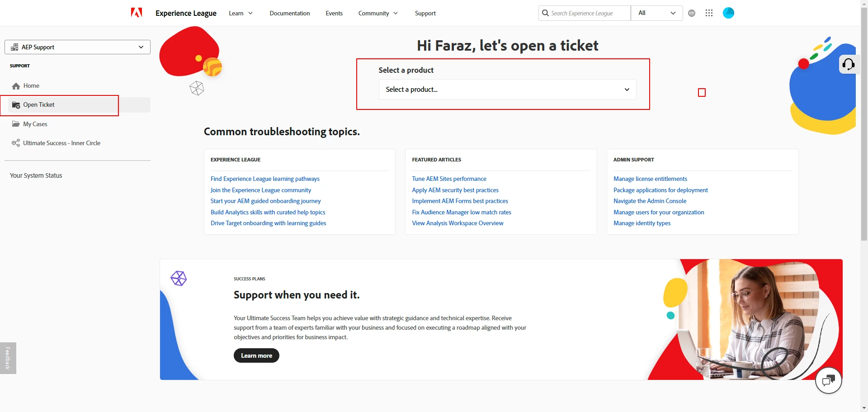Expand the Community menu
The width and height of the screenshot is (868, 412).
pos(378,13)
